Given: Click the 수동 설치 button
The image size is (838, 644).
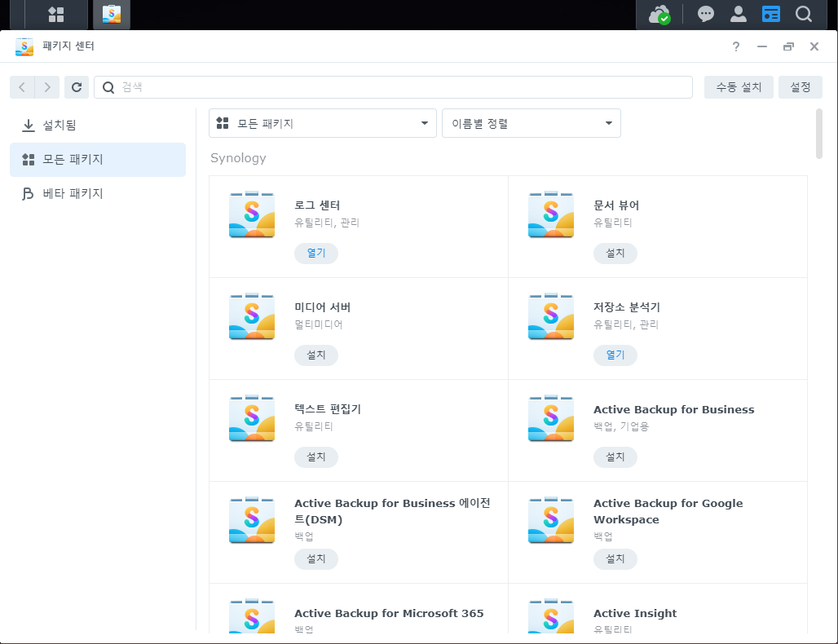Looking at the screenshot, I should click(x=739, y=87).
